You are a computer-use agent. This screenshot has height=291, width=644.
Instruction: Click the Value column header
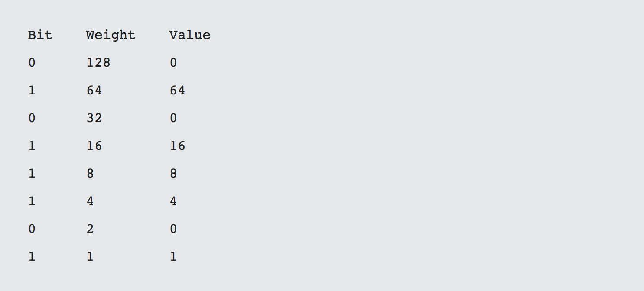tap(190, 35)
